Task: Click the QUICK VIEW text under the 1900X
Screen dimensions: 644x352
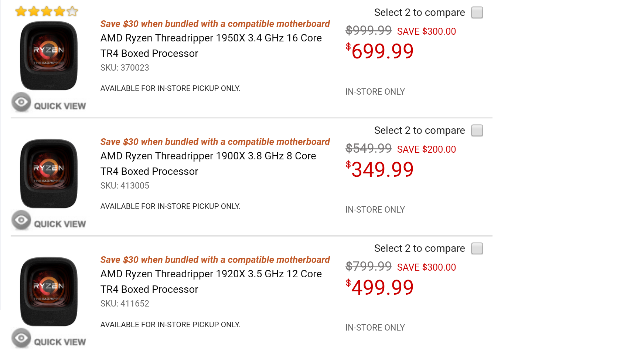Action: point(60,224)
